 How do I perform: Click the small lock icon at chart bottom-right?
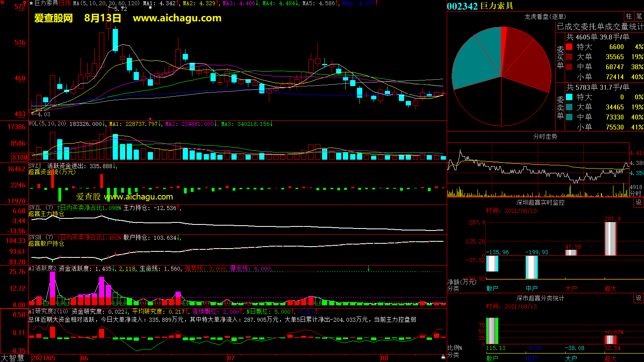[x=443, y=356]
